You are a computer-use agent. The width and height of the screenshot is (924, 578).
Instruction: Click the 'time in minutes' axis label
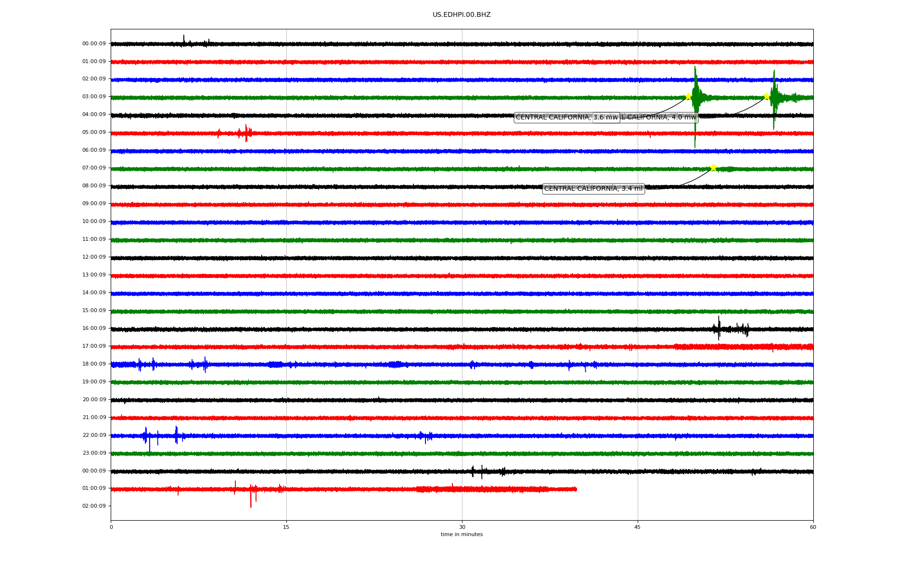461,535
